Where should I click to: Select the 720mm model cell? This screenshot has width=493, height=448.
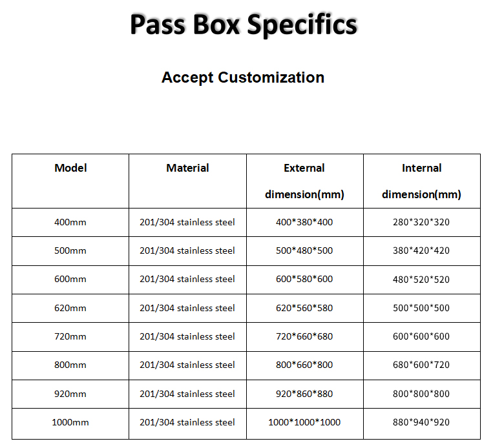(70, 336)
